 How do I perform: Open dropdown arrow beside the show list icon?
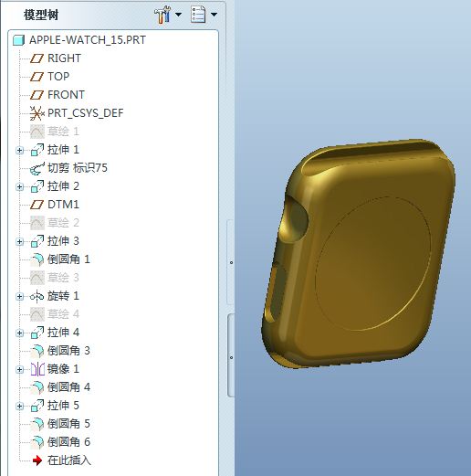215,15
